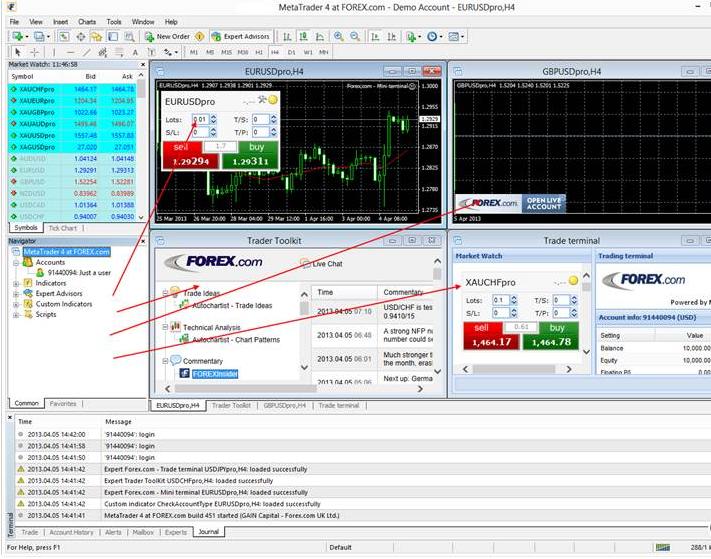Click the zoom out magnifier icon
Screen dimensions: 711x559
[354, 37]
